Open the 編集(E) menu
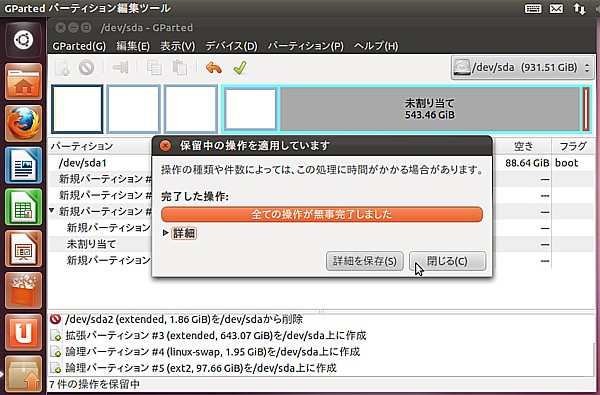The width and height of the screenshot is (600, 395). (133, 46)
